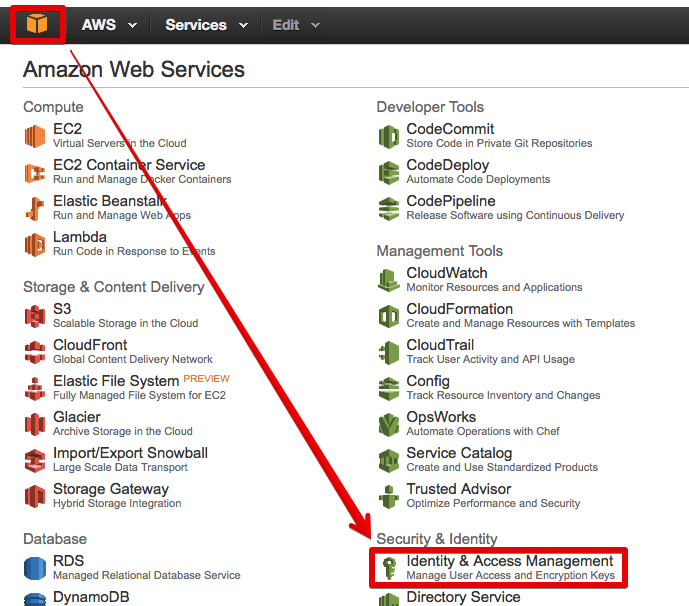This screenshot has height=606, width=689.
Task: Open the Directory Service link
Action: point(463,597)
